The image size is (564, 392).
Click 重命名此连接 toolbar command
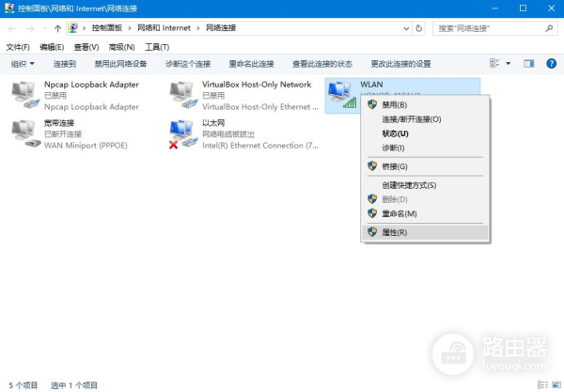pyautogui.click(x=251, y=64)
